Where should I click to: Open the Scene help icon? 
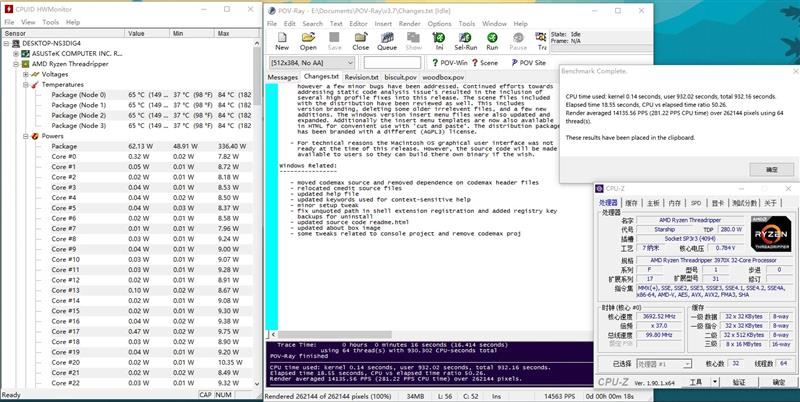point(474,63)
